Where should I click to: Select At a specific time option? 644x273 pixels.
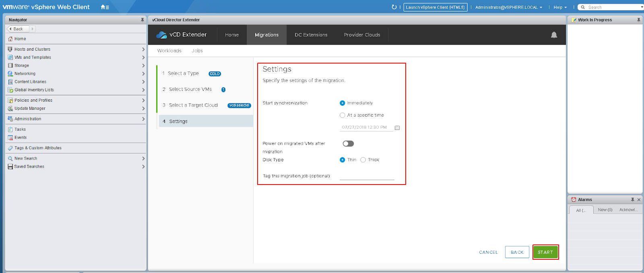click(343, 115)
